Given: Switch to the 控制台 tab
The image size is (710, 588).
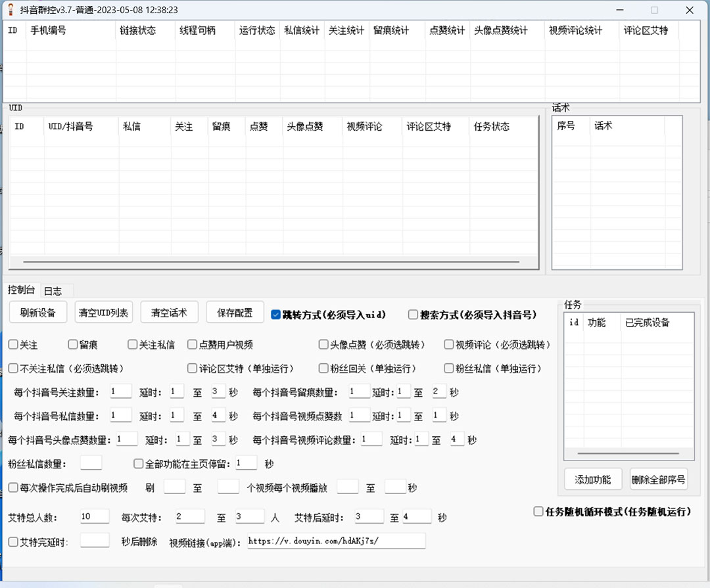Looking at the screenshot, I should coord(22,290).
